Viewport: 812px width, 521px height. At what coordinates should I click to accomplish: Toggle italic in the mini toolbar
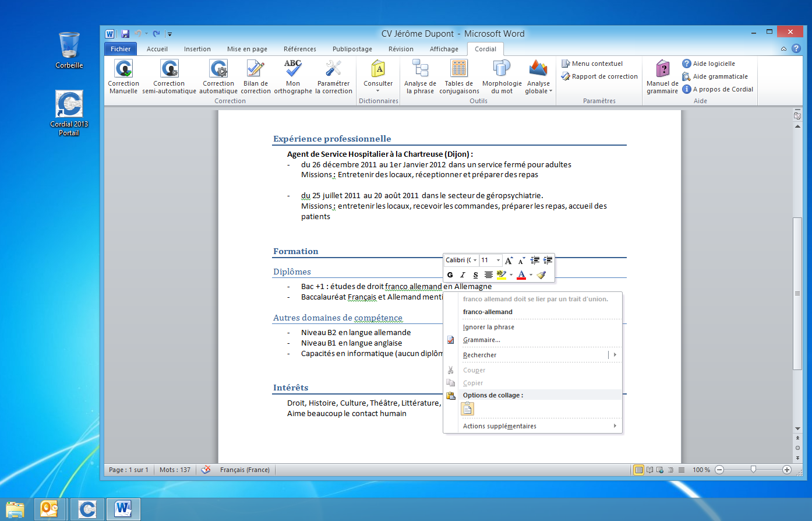[x=463, y=275]
